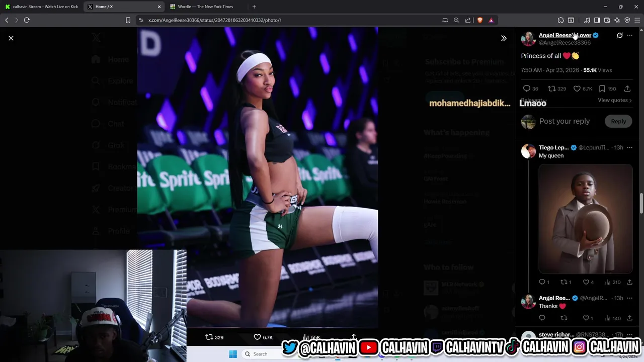This screenshot has width=644, height=362.
Task: Share the main post via sidebar upload icon
Action: (x=627, y=88)
